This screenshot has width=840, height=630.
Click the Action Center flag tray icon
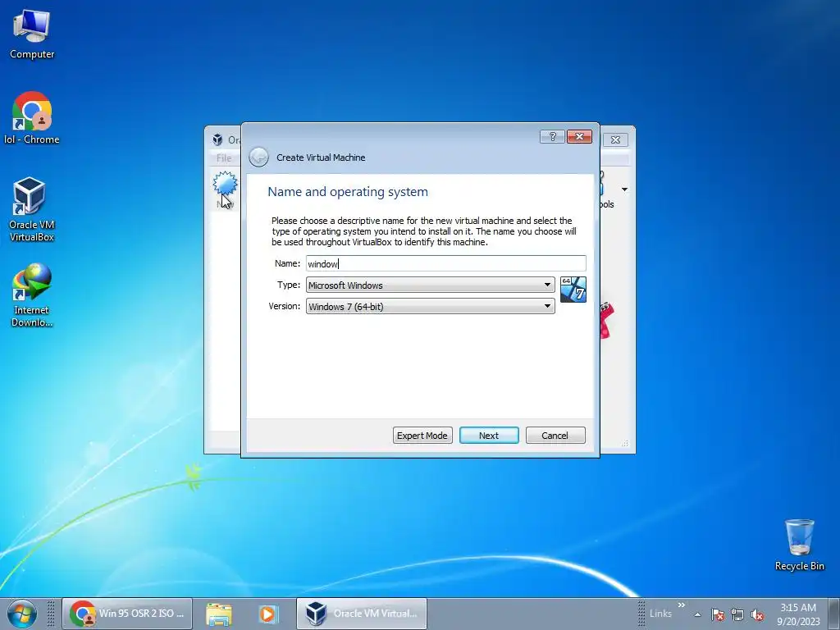point(718,614)
